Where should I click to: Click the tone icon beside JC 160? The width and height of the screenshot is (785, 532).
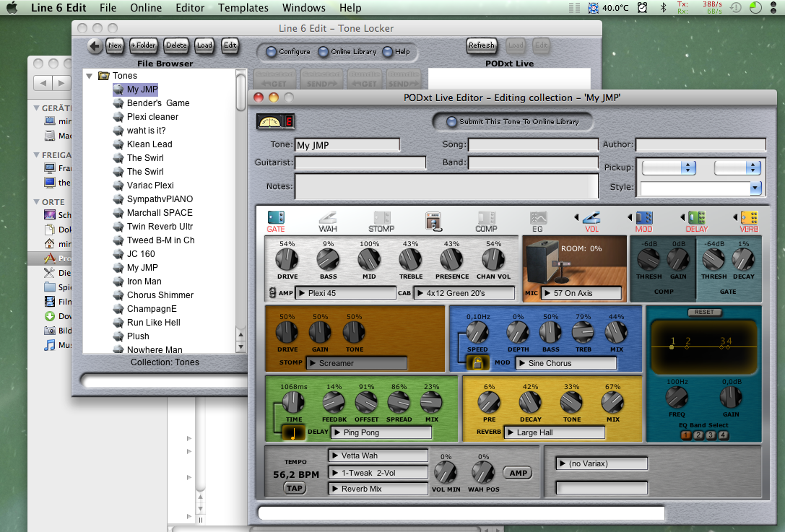(x=118, y=254)
